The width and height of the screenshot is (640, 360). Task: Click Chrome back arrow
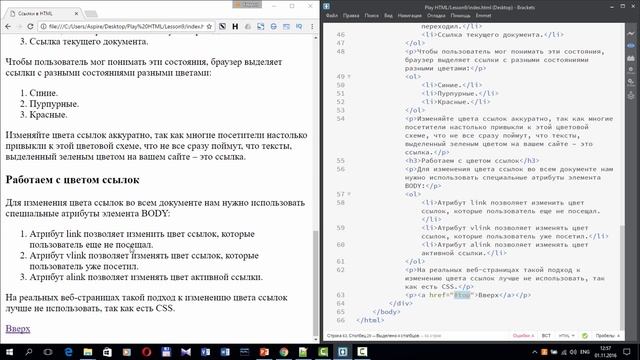8,26
